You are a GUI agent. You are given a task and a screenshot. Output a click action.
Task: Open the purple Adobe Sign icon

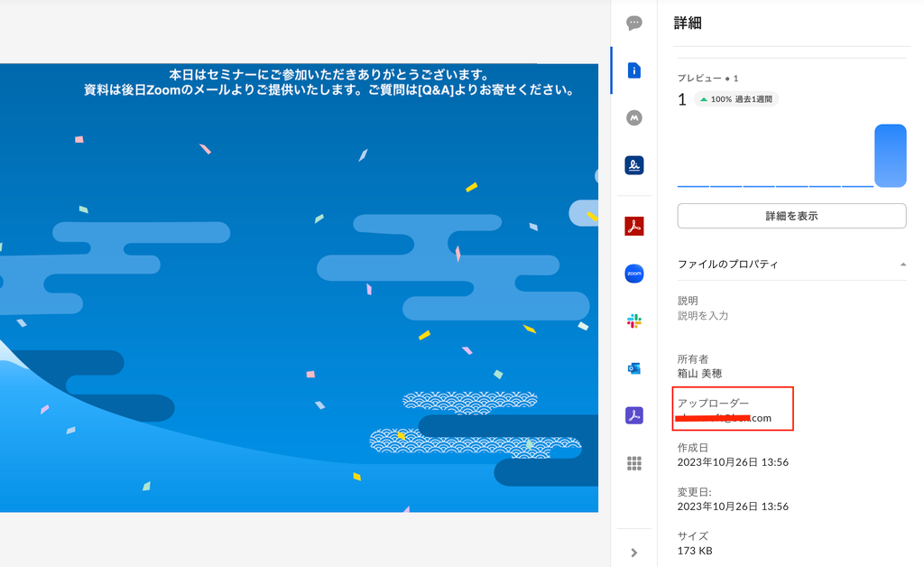click(634, 415)
